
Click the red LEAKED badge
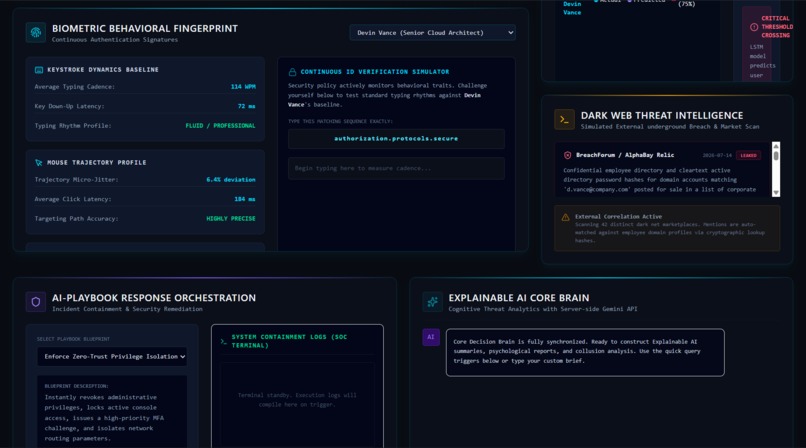coord(748,155)
